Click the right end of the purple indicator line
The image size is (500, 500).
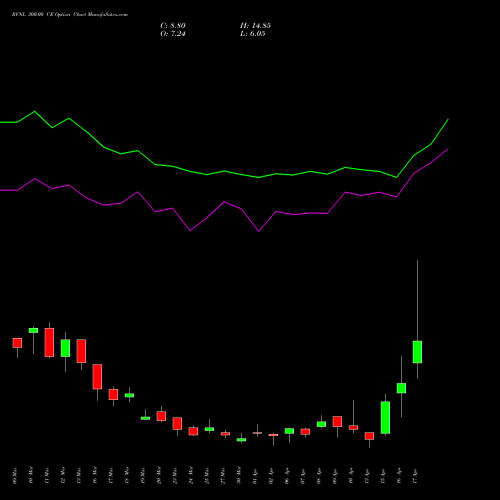coord(448,149)
